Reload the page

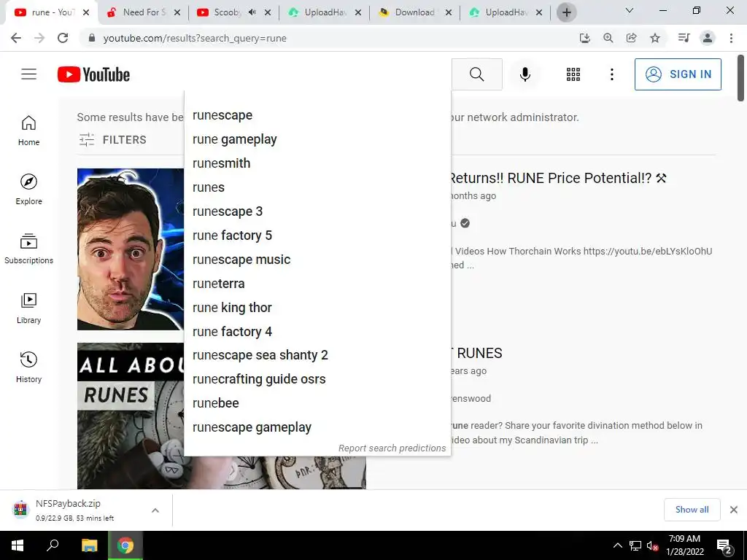63,38
